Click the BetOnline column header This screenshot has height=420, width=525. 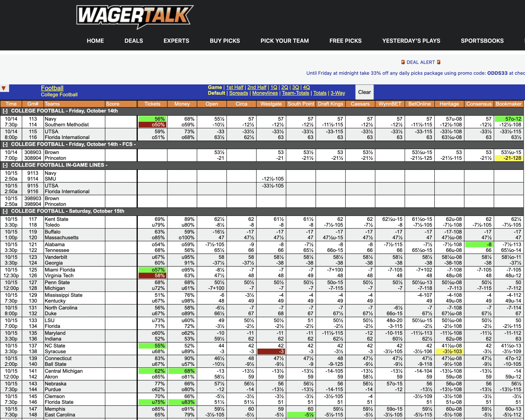pyautogui.click(x=420, y=104)
